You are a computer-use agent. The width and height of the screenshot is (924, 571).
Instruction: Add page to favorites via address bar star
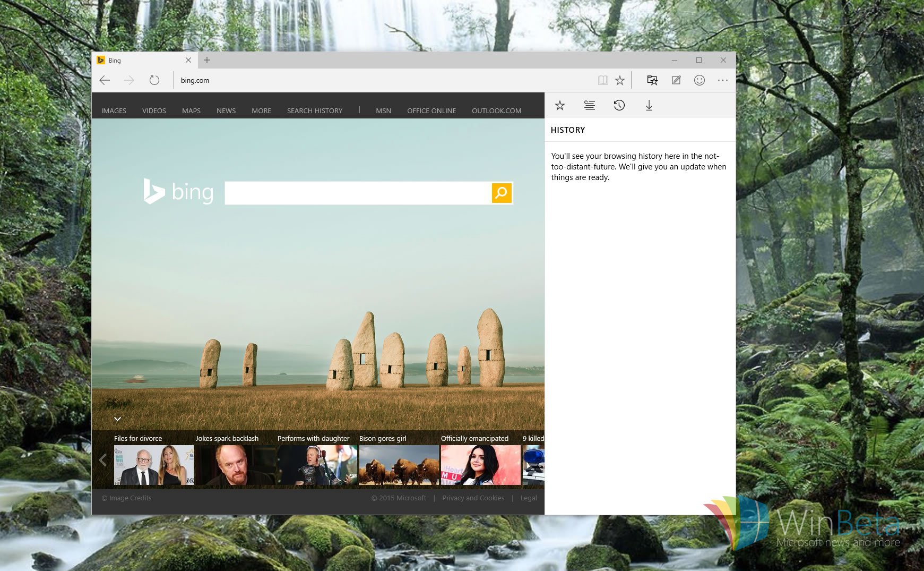[x=620, y=80]
